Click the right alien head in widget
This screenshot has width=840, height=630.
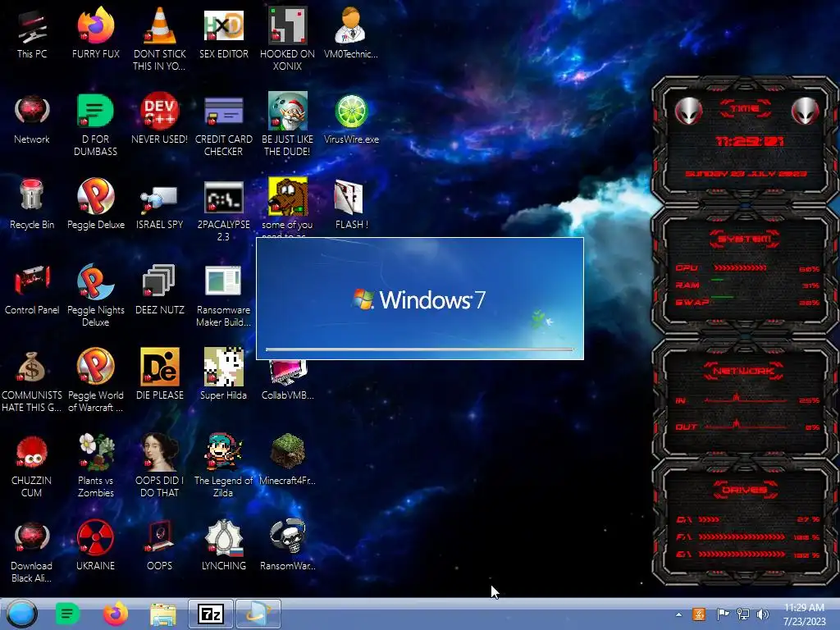click(x=806, y=112)
